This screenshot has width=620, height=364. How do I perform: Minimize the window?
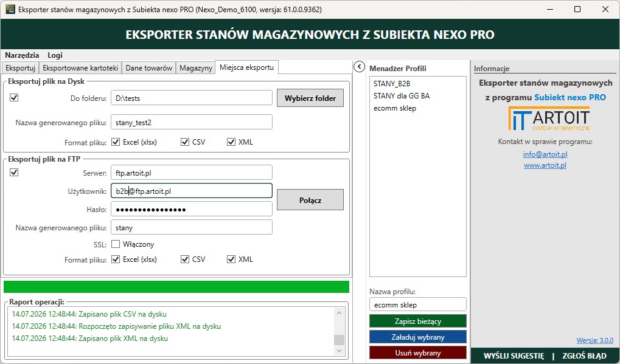(549, 9)
